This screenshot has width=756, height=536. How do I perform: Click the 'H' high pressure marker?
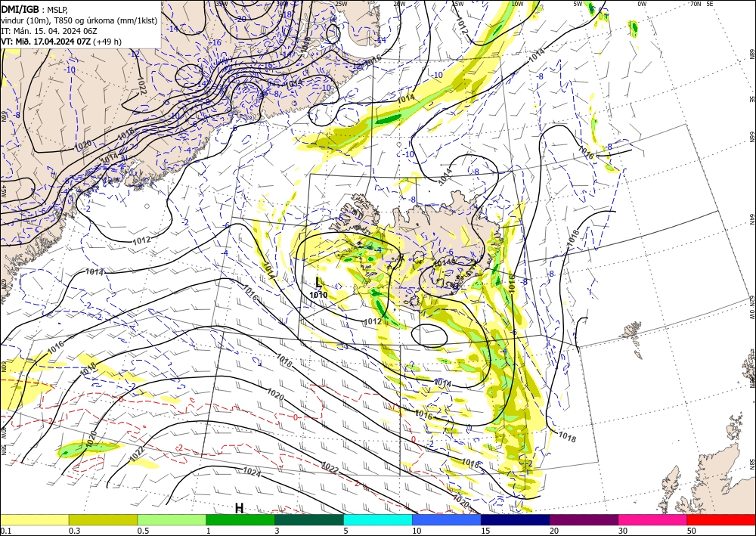point(239,508)
